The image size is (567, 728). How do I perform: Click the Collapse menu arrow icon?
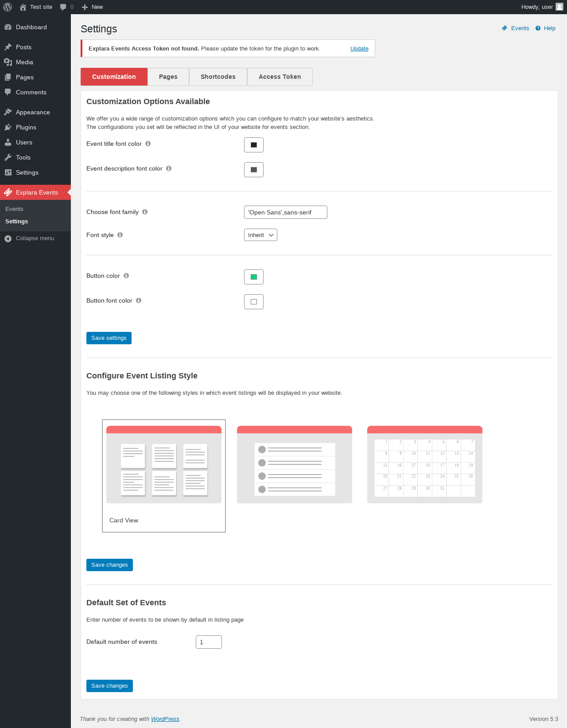(x=8, y=238)
